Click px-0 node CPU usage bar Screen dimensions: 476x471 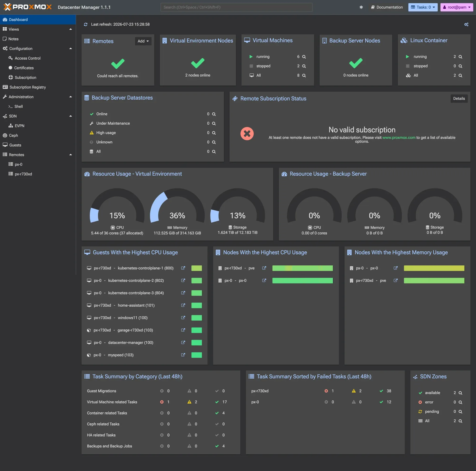pos(302,281)
